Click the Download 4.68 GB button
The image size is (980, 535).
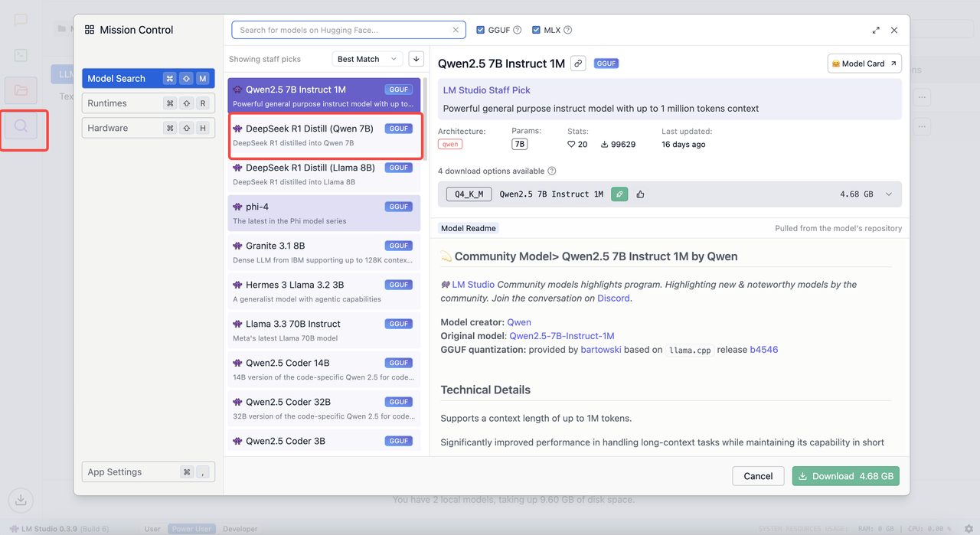coord(845,476)
